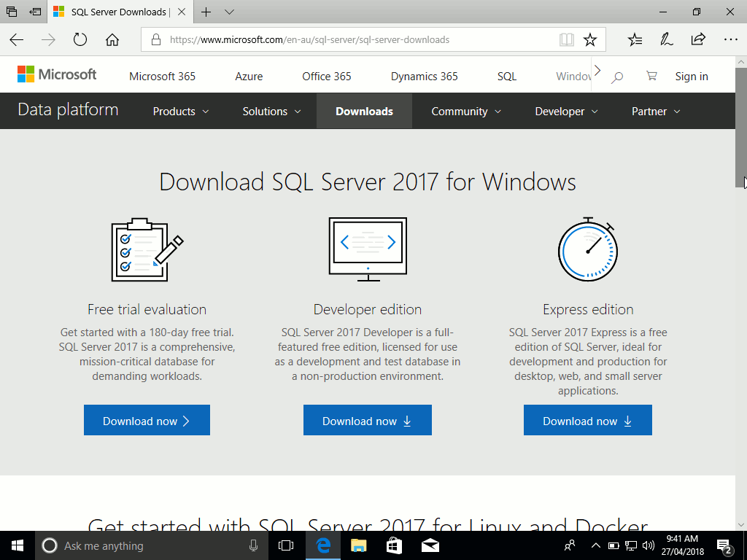The width and height of the screenshot is (747, 560).
Task: Open Edge settings and more ellipsis
Action: tap(730, 39)
